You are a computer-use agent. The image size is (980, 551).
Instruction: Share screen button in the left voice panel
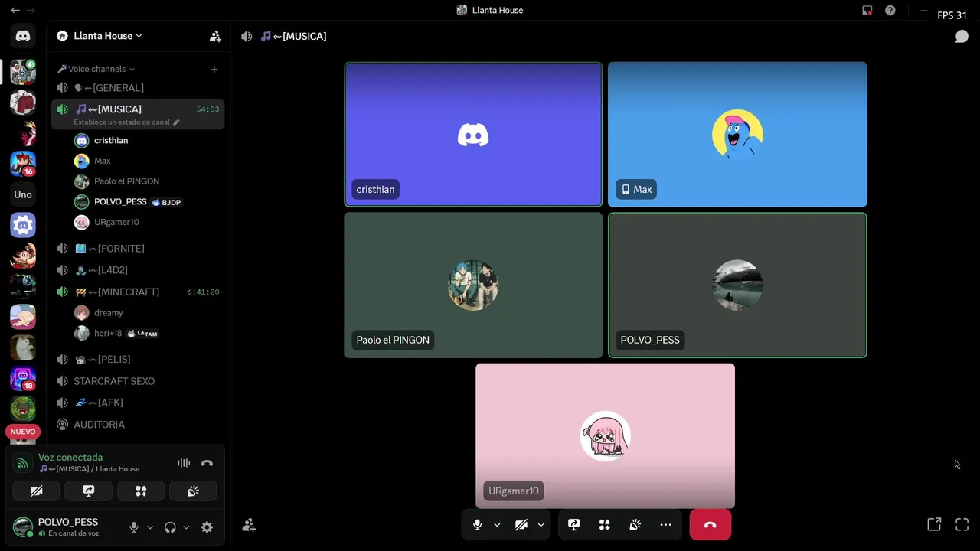(x=88, y=491)
